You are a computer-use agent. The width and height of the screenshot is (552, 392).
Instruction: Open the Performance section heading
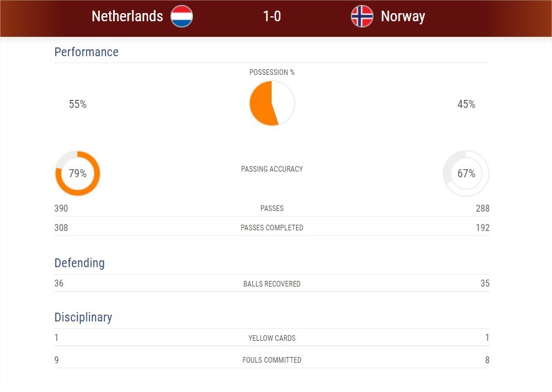tap(86, 52)
